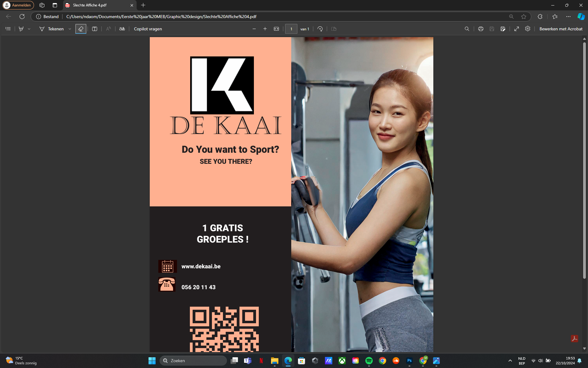Open PDF viewer settings
Viewport: 588px width, 368px height.
[x=528, y=29]
